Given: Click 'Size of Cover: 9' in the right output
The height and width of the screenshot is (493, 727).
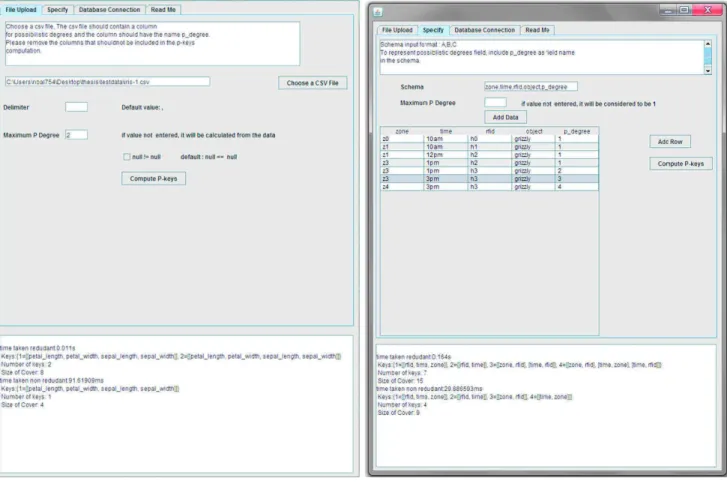Looking at the screenshot, I should (x=399, y=413).
